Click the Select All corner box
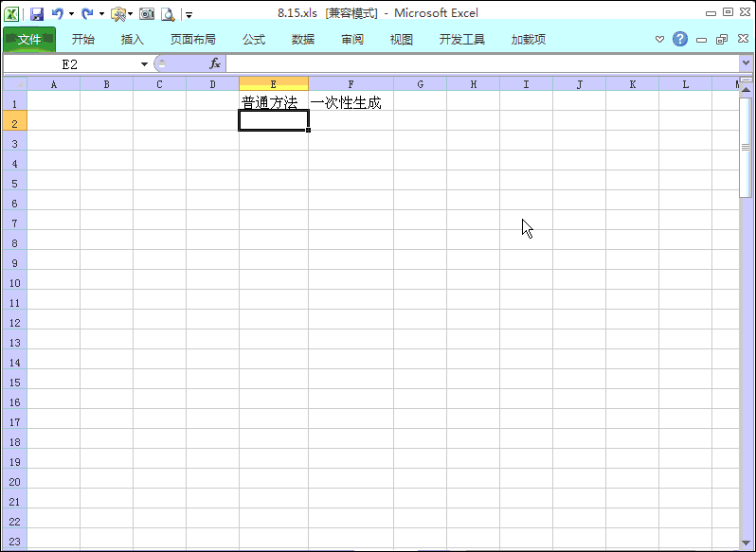The height and width of the screenshot is (552, 756). point(15,84)
